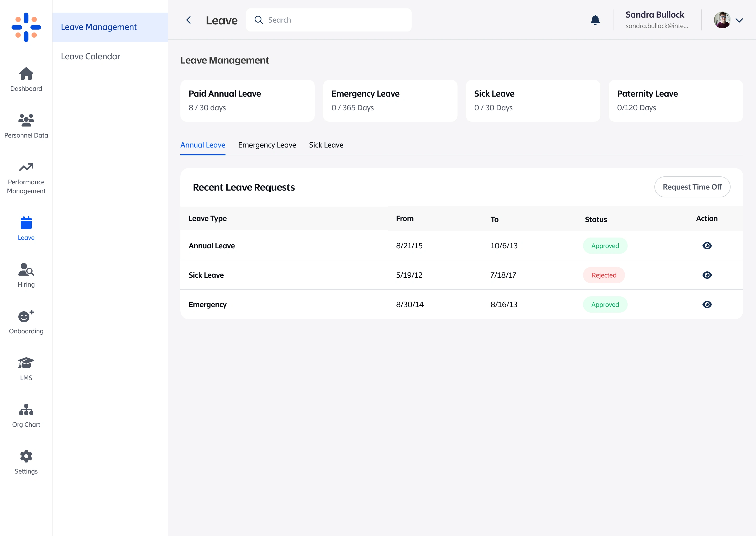View Annual Leave request details eye icon
Viewport: 756px width, 536px height.
[x=707, y=245]
